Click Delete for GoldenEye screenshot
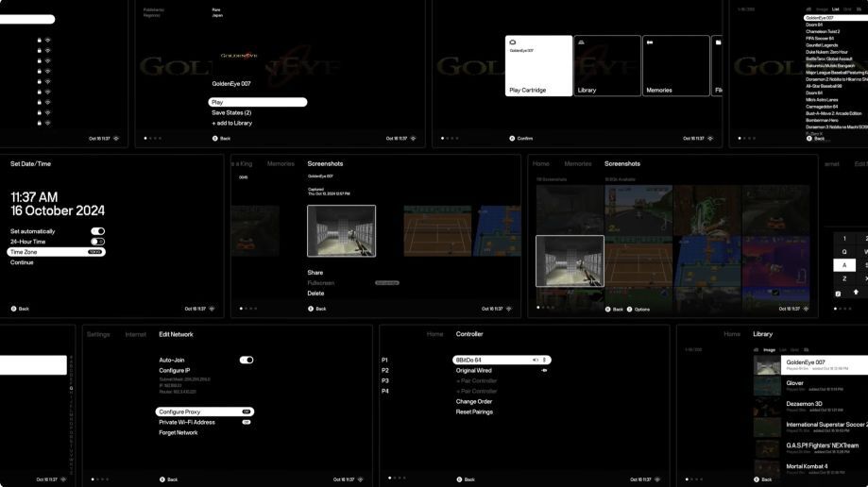The height and width of the screenshot is (487, 868). (x=315, y=294)
